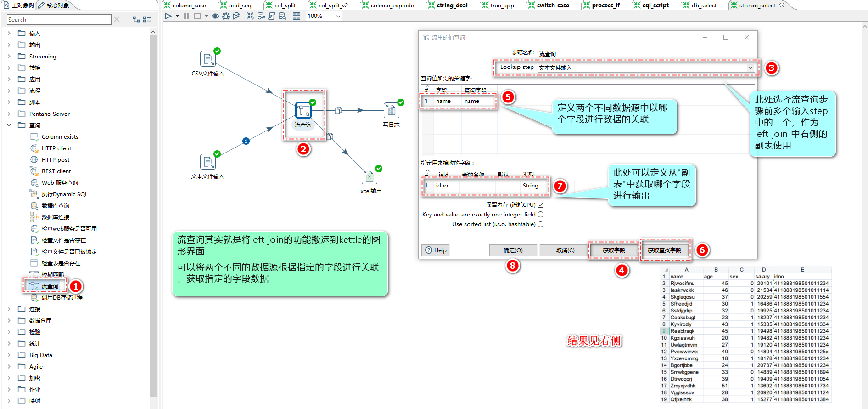Expand the Big Data folder
Screen dimensions: 868x409
pyautogui.click(x=9, y=355)
